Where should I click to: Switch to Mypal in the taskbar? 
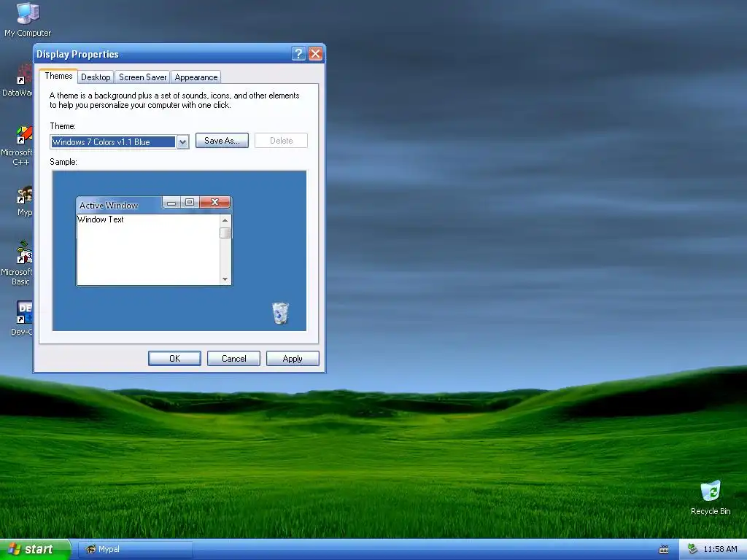(x=135, y=549)
